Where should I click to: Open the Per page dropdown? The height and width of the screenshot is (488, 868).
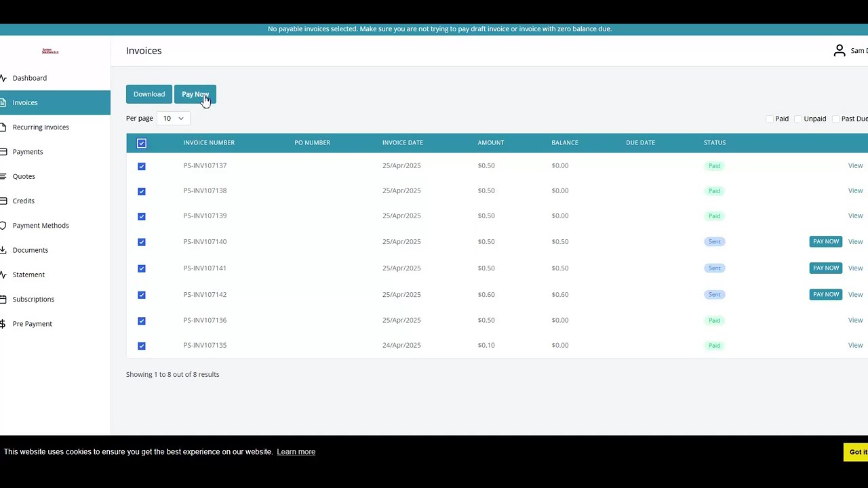[173, 119]
